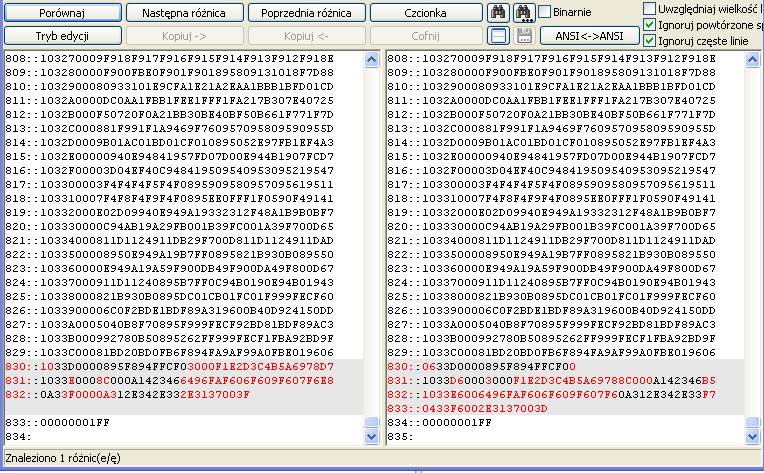Click right pane scrollbar down arrow
This screenshot has width=764, height=473.
coord(752,436)
